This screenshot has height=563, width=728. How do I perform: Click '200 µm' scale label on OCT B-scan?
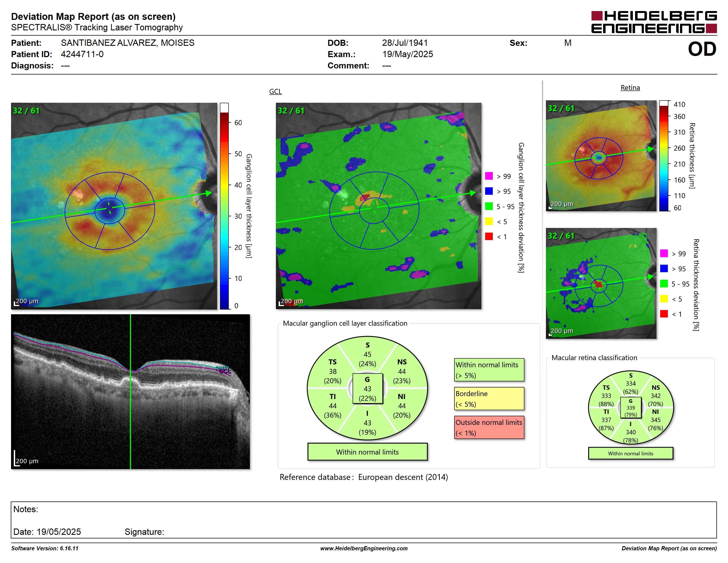(x=27, y=461)
